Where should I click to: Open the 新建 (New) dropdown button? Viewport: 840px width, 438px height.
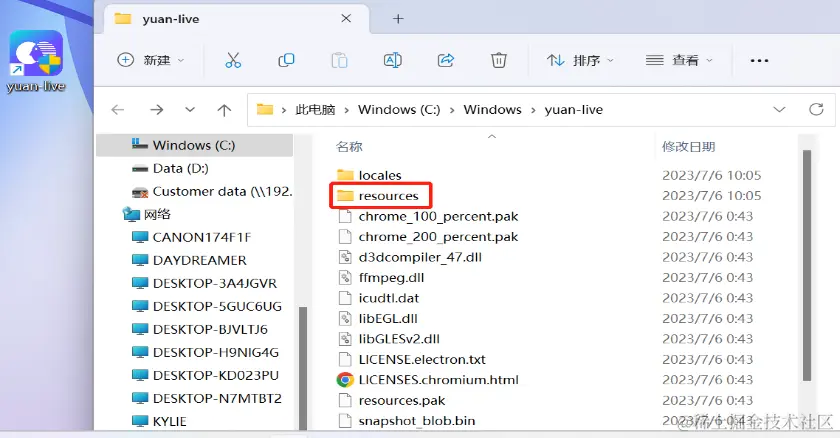coord(151,60)
